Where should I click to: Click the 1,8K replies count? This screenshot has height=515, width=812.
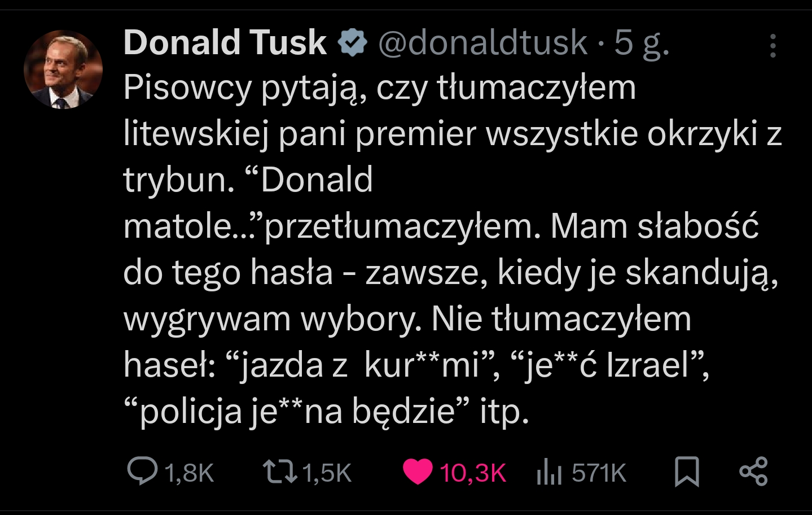click(190, 473)
